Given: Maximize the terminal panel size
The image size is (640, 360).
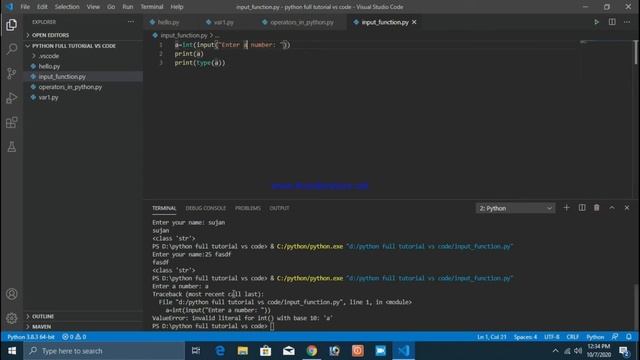Looking at the screenshot, I should pyautogui.click(x=612, y=208).
